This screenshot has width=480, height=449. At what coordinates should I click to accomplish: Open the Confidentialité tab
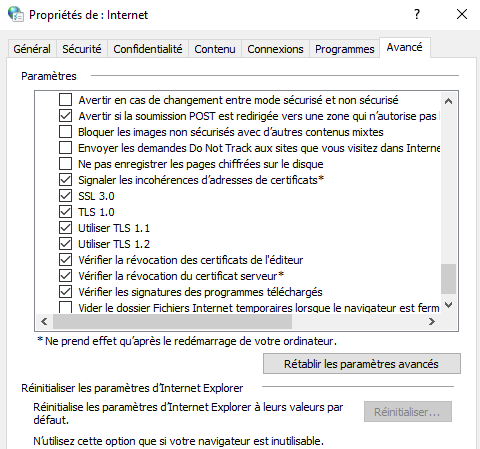pos(148,49)
